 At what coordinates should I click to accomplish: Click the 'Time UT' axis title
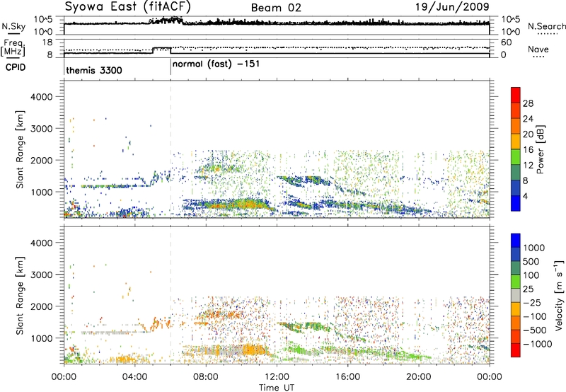click(x=277, y=387)
